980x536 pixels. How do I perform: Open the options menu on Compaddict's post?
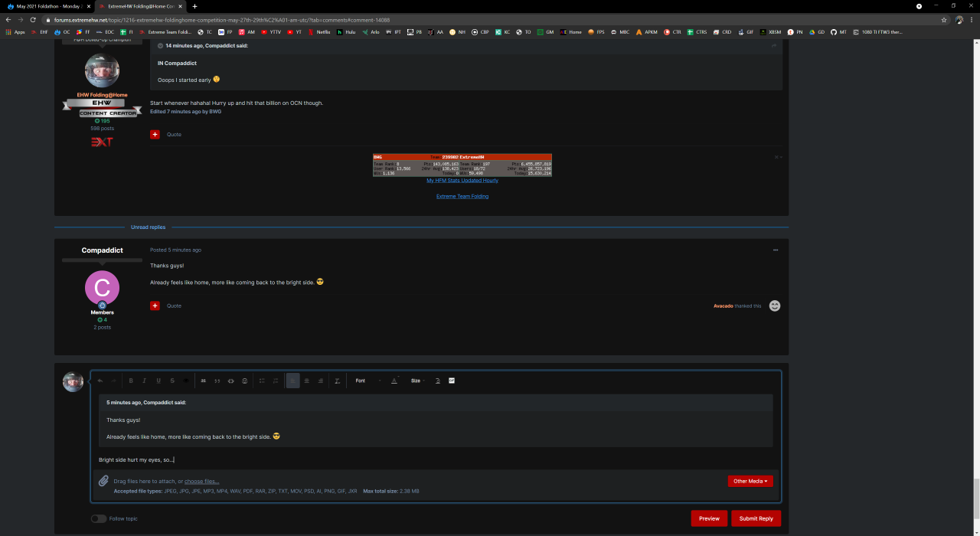point(775,250)
